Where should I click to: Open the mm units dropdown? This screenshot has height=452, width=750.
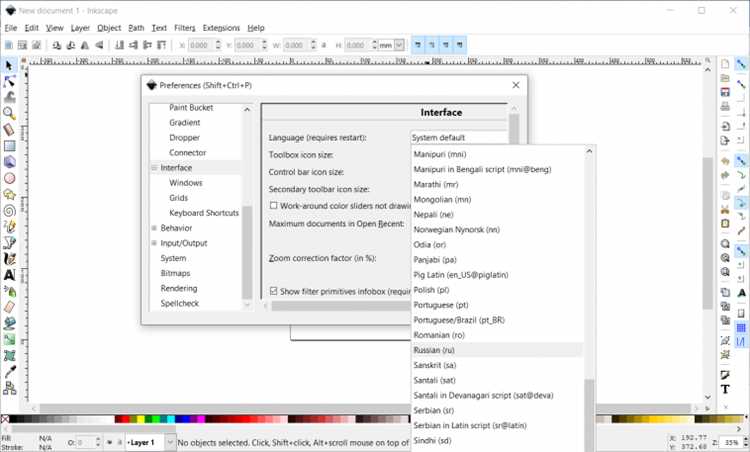click(x=393, y=45)
